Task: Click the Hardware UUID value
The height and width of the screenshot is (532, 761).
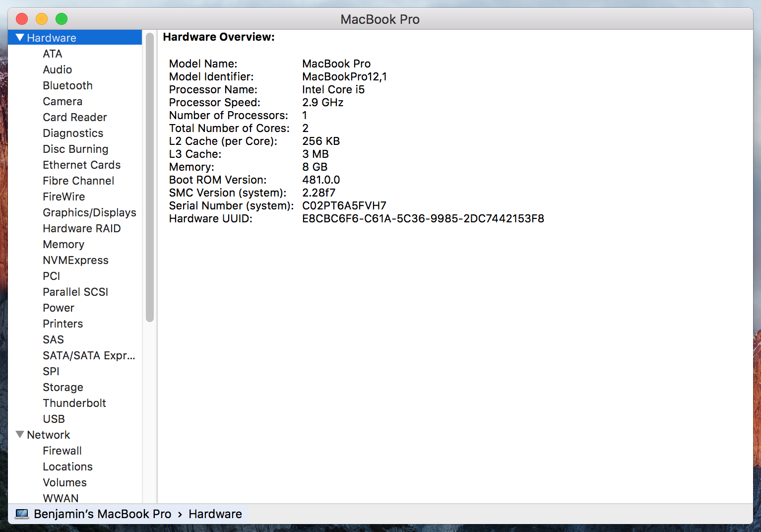Action: click(x=423, y=218)
